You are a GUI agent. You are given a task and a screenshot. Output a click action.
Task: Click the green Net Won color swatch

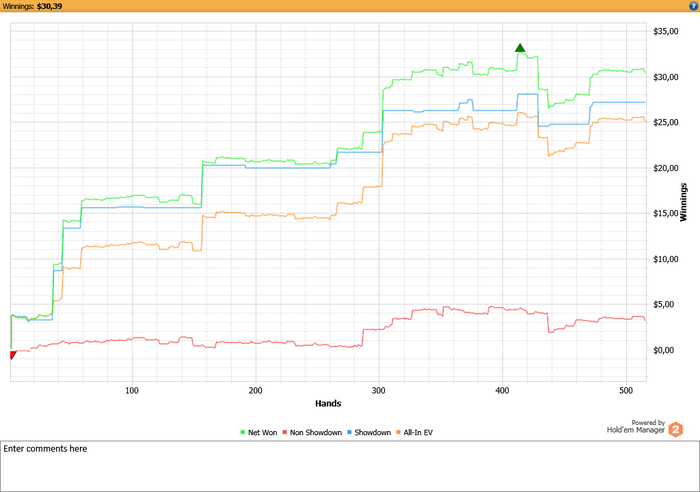(x=243, y=432)
